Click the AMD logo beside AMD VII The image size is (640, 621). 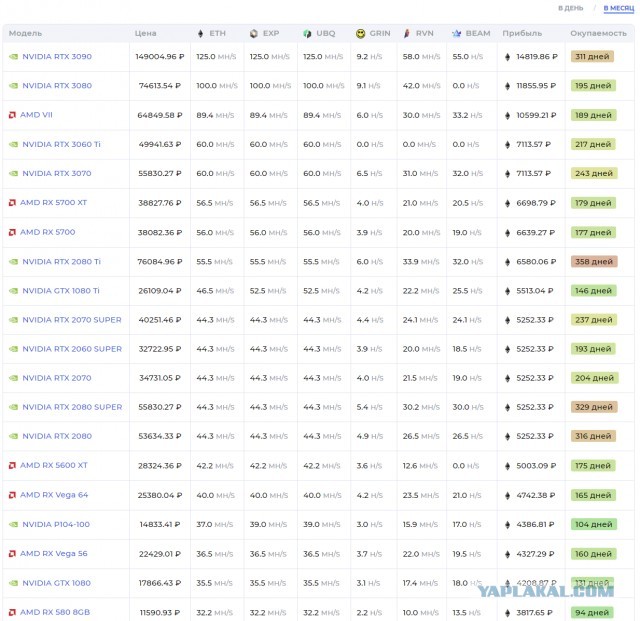coord(12,115)
